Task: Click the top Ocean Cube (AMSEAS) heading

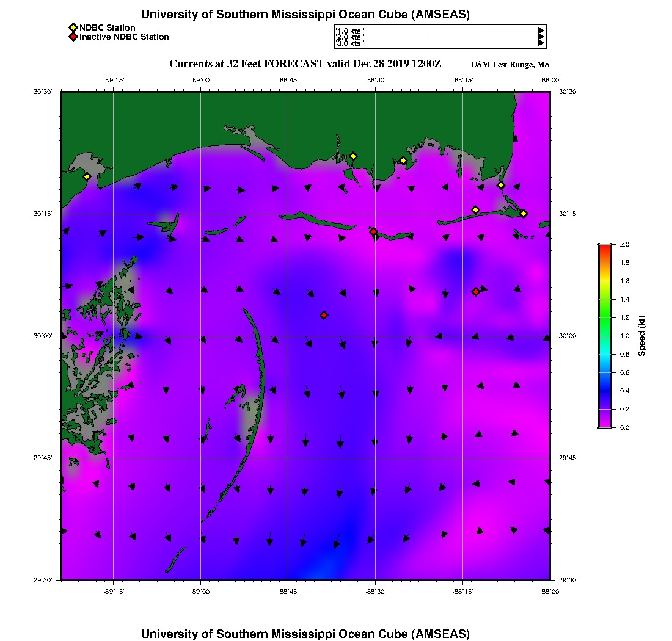Action: coord(305,15)
